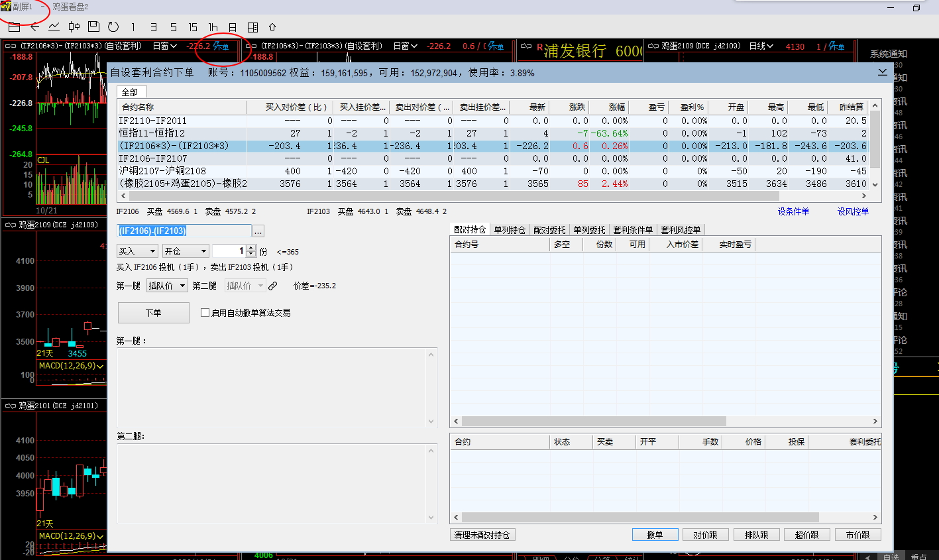This screenshot has width=939, height=560.
Task: Click the link icon beside 第二腿 dropdown
Action: click(x=272, y=286)
